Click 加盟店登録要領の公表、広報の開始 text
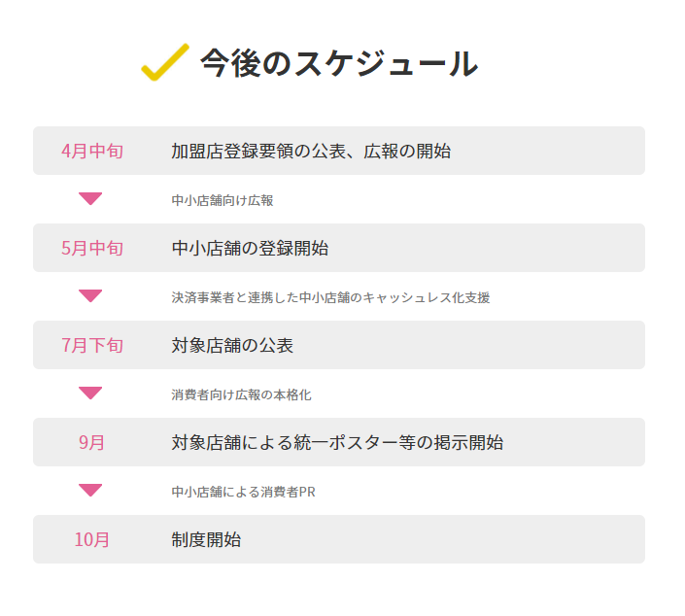This screenshot has width=685, height=616. pos(311,151)
